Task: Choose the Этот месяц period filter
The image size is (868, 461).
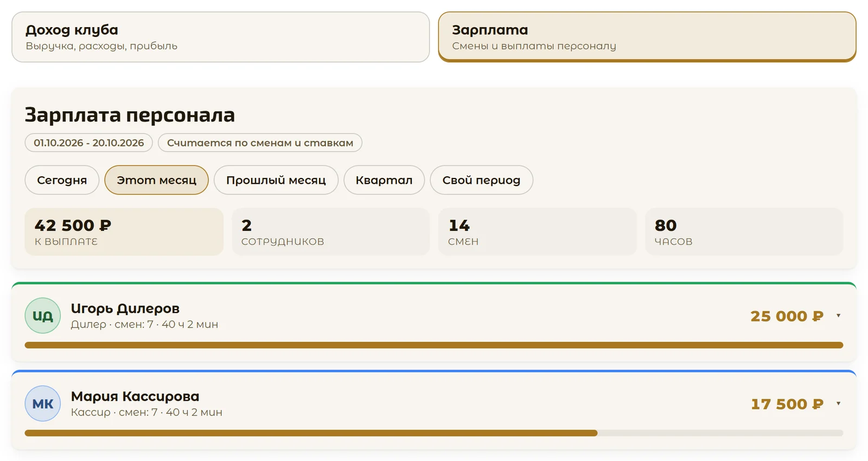Action: pos(156,180)
